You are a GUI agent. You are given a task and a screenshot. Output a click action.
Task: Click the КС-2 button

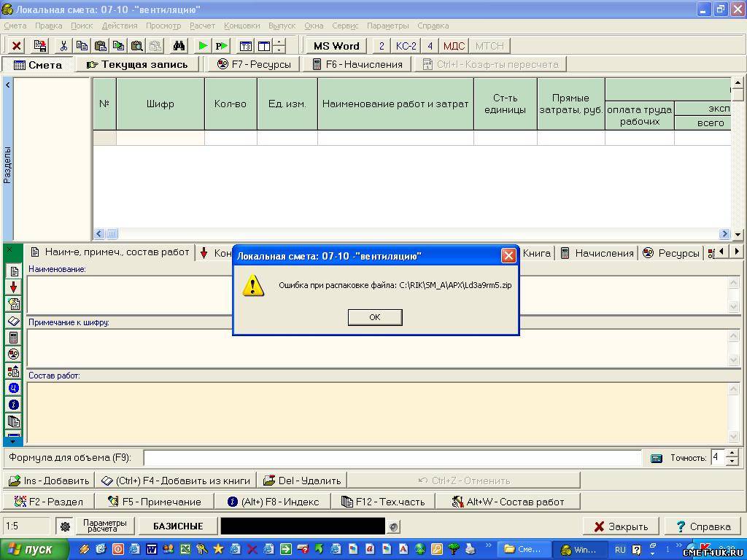[406, 46]
